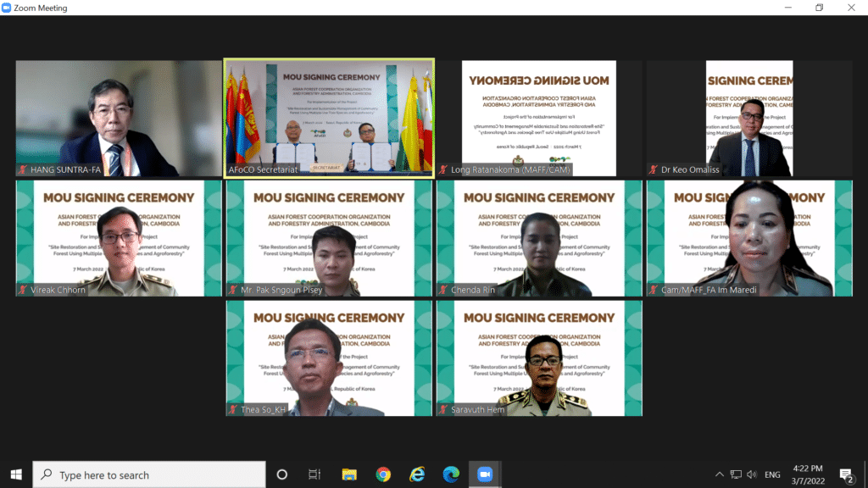Open Task View on the taskbar
Screen dimensions: 868x488
click(314, 474)
